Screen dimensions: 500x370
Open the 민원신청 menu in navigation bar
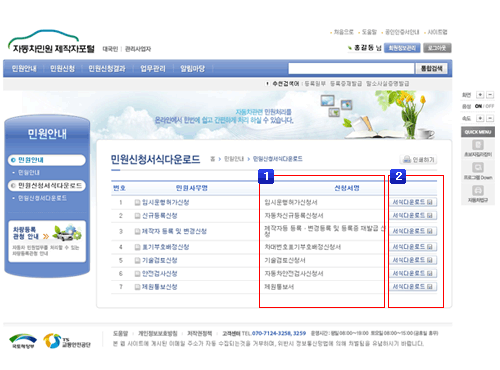coord(62,69)
